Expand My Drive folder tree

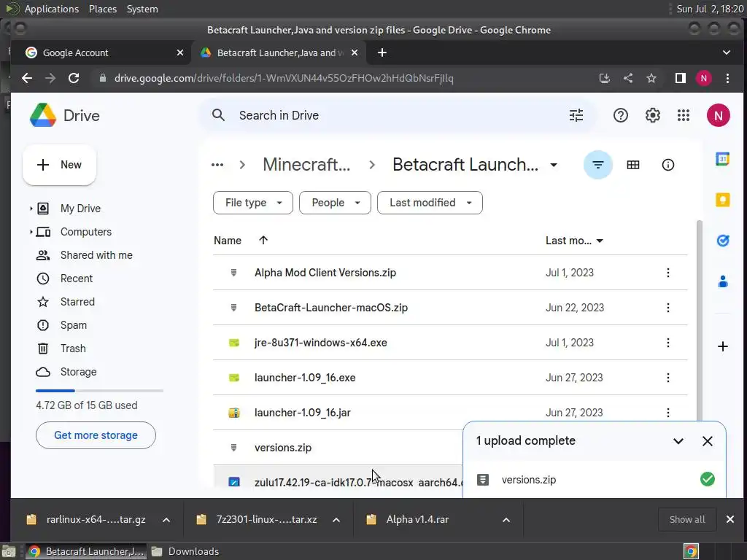click(x=31, y=209)
